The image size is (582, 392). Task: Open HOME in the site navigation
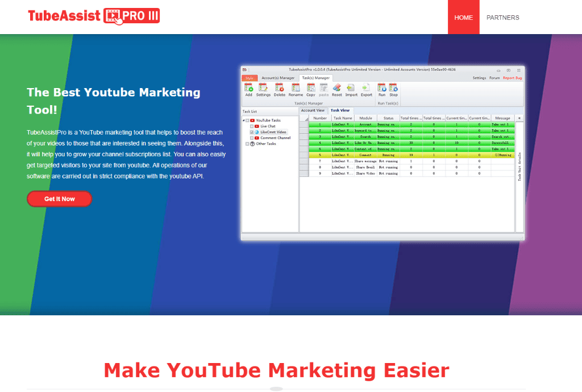click(464, 17)
